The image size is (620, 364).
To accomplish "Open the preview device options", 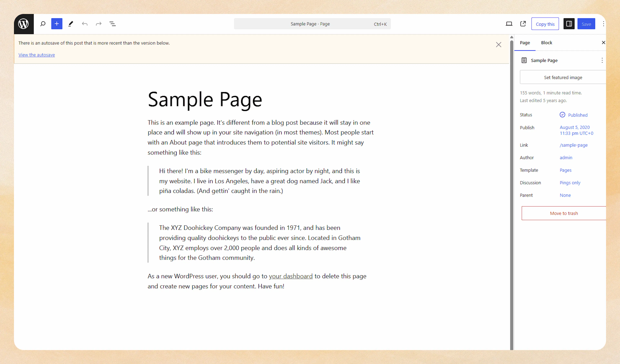I will coord(509,24).
